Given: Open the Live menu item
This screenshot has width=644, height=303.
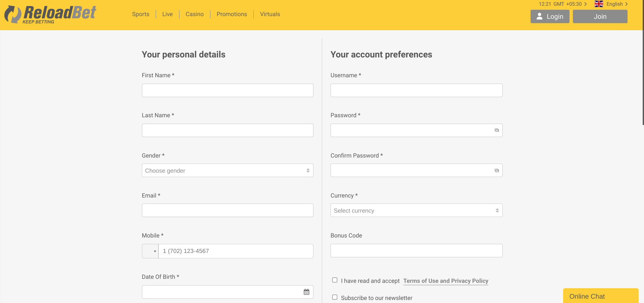Looking at the screenshot, I should click(x=167, y=14).
